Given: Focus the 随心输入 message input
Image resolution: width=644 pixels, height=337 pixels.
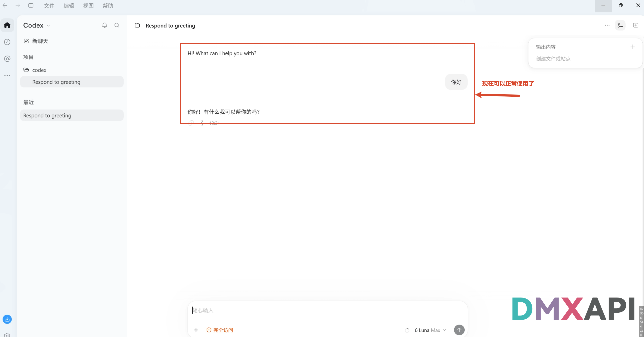Looking at the screenshot, I should (327, 310).
